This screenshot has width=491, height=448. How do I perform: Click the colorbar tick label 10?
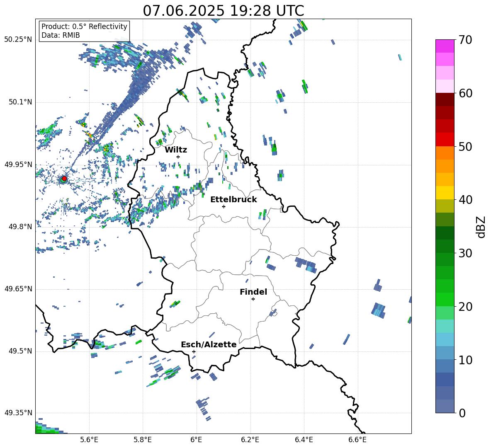pyautogui.click(x=465, y=360)
